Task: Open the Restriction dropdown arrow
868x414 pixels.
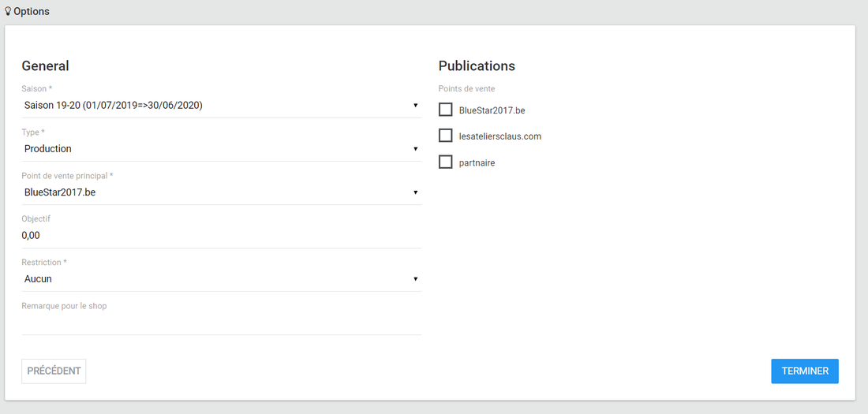Action: pos(415,278)
